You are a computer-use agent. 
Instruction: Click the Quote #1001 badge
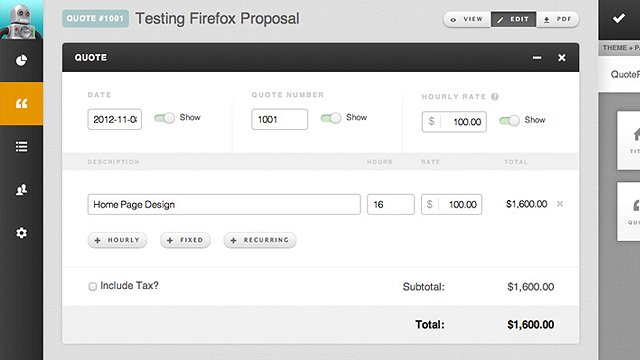[95, 18]
